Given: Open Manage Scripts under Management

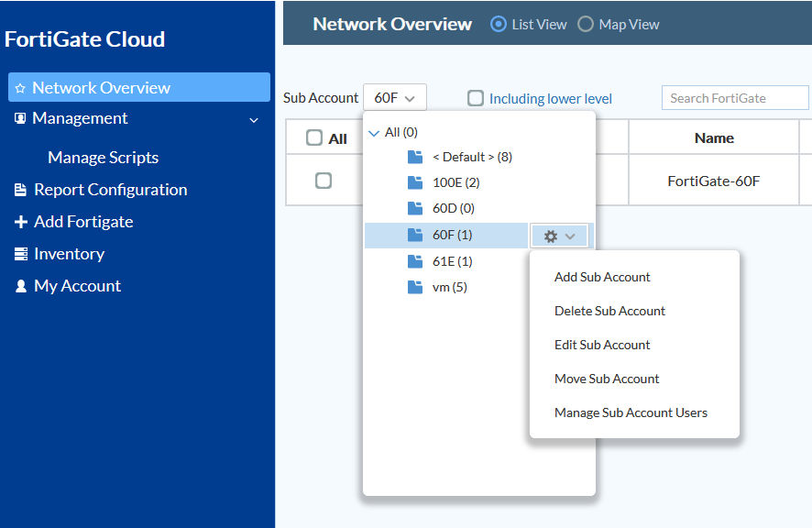Looking at the screenshot, I should pyautogui.click(x=103, y=158).
